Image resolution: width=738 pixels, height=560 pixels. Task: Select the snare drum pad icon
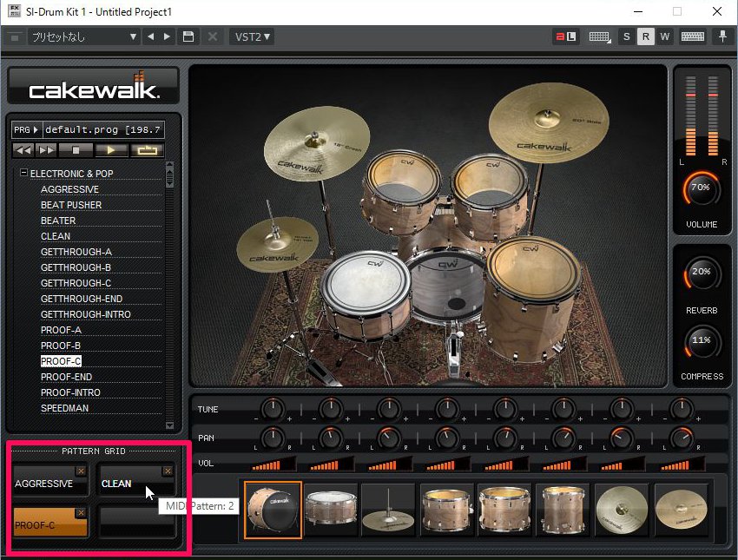coord(331,510)
